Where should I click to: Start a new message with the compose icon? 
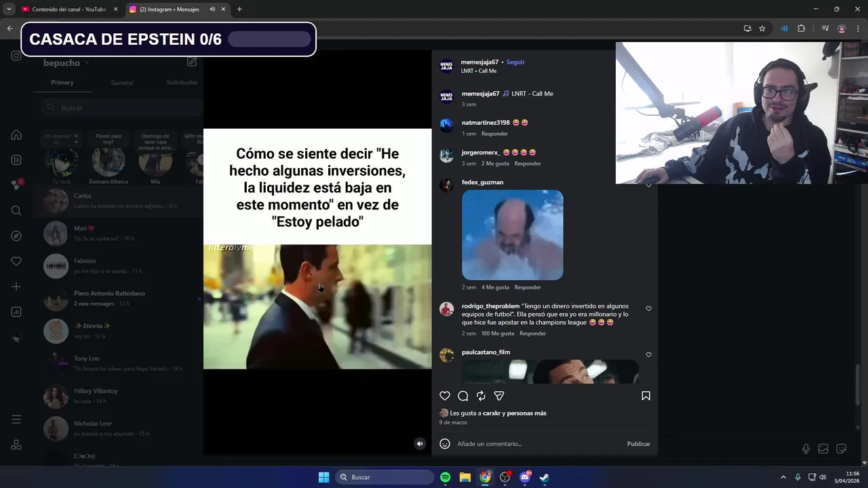192,62
